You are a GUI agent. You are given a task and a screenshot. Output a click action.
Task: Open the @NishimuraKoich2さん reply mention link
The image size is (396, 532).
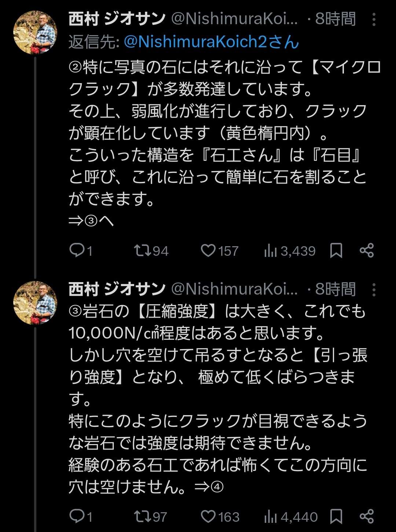pyautogui.click(x=211, y=42)
